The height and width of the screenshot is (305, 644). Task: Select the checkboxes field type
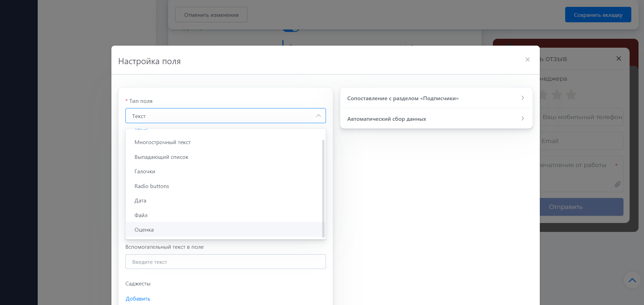click(145, 172)
